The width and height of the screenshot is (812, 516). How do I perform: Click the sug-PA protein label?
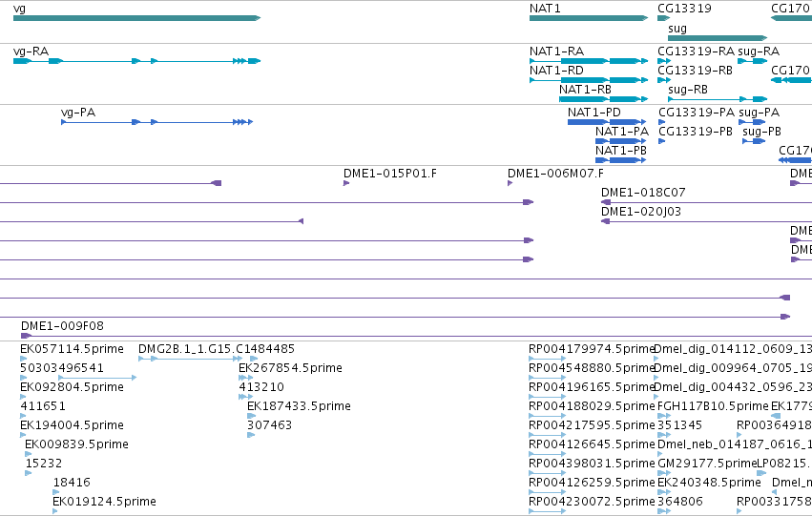point(760,113)
